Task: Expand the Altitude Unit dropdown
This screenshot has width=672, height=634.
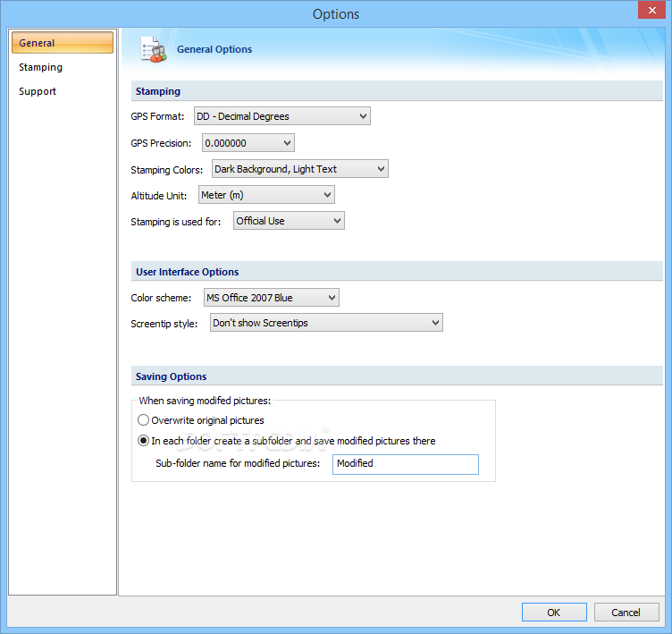Action: (x=266, y=195)
